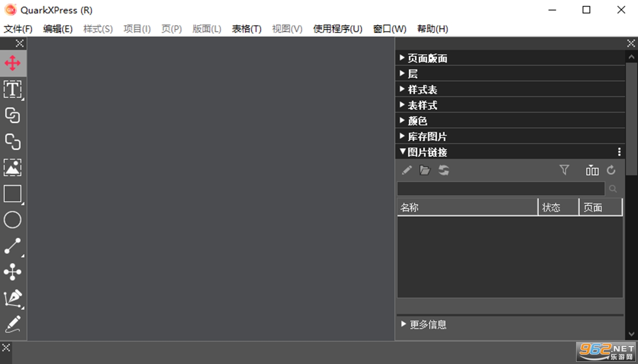Click the columns layout icon
This screenshot has width=638, height=364.
click(x=592, y=170)
